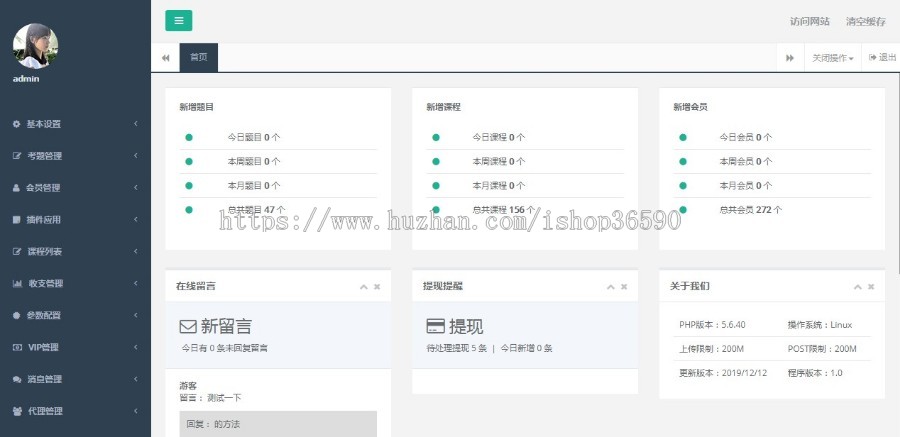Screen dimensions: 900x437
Task: Click the 待处理提现 5 条 text
Action: [x=456, y=348]
